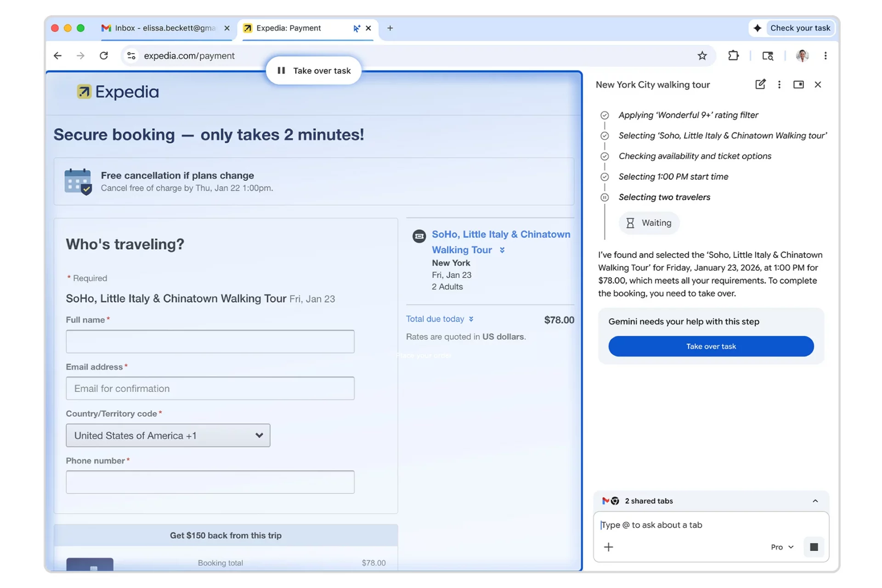Switch to the Gmail Inbox tab
The height and width of the screenshot is (588, 882).
click(x=156, y=28)
